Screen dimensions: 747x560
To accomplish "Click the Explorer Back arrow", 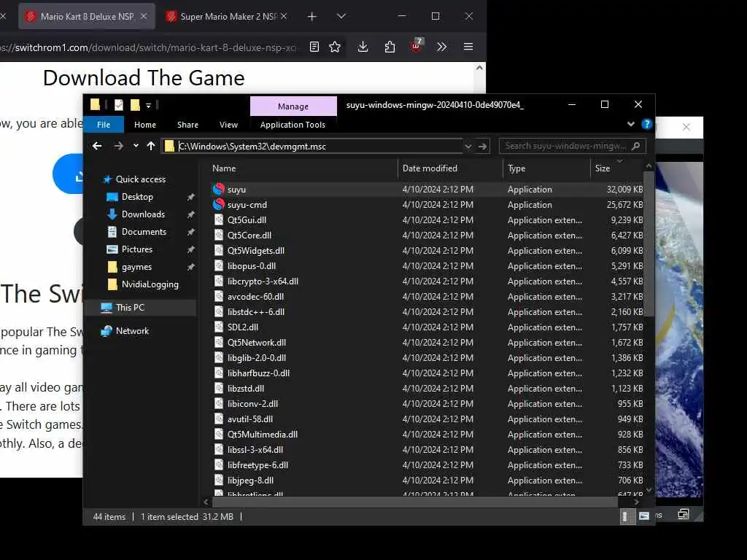I will (97, 146).
